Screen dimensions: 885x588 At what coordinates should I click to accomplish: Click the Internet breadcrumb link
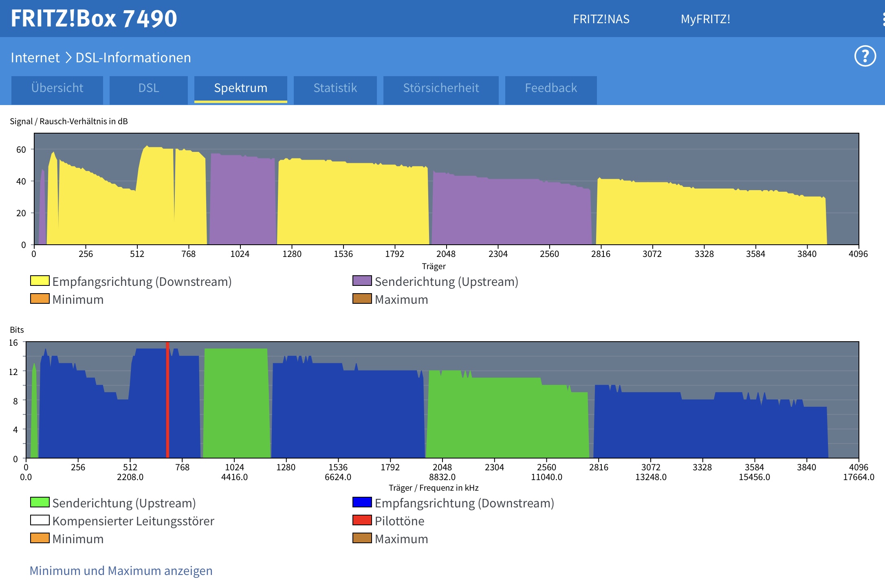click(35, 57)
